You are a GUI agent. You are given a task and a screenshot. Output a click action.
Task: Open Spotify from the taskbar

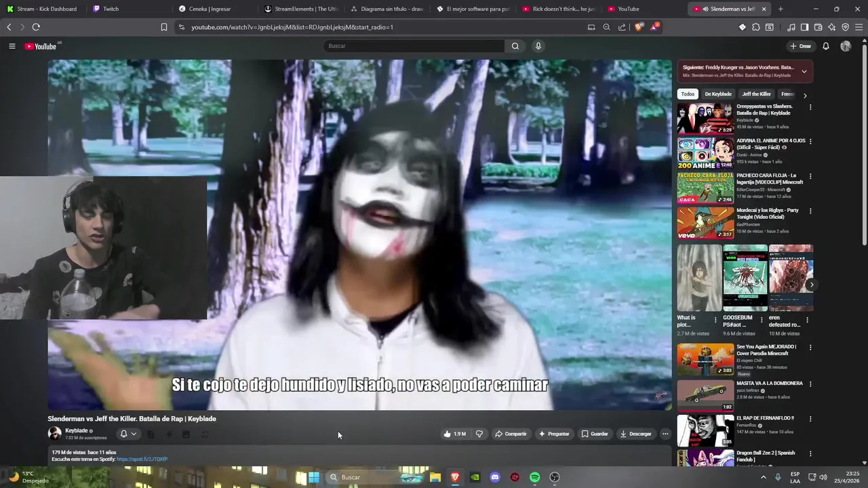click(534, 477)
